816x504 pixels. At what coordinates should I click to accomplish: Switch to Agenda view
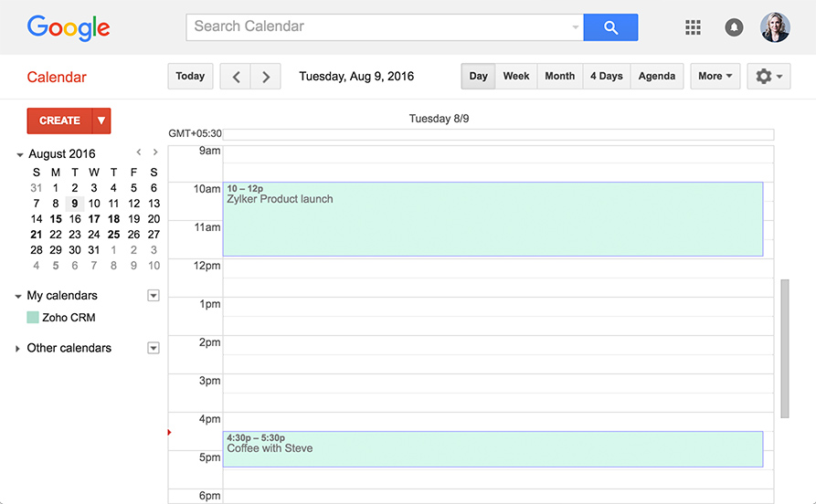(x=656, y=77)
